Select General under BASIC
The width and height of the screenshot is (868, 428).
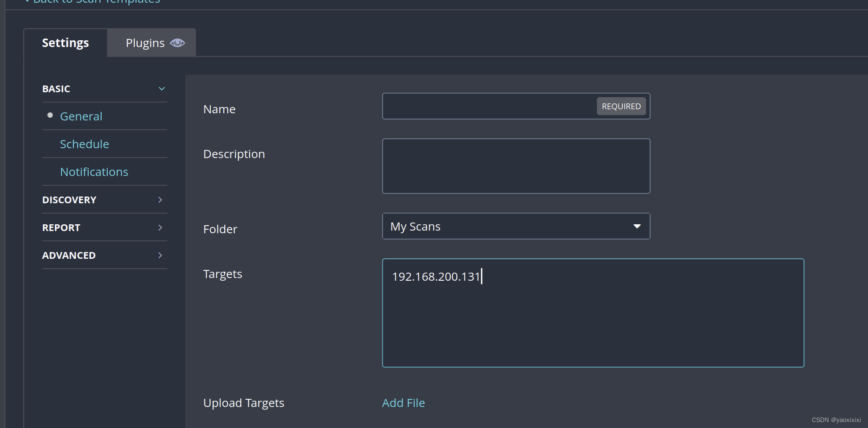click(x=81, y=116)
